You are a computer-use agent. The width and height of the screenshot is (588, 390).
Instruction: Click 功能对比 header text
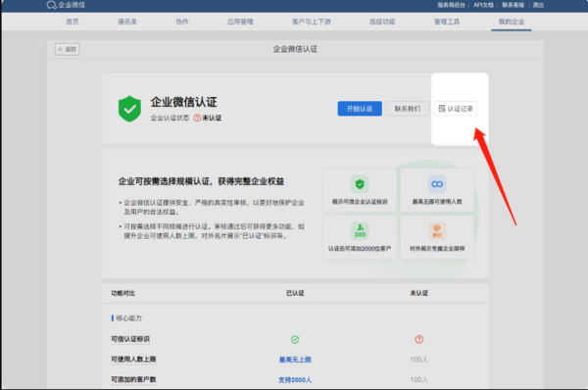tap(123, 293)
